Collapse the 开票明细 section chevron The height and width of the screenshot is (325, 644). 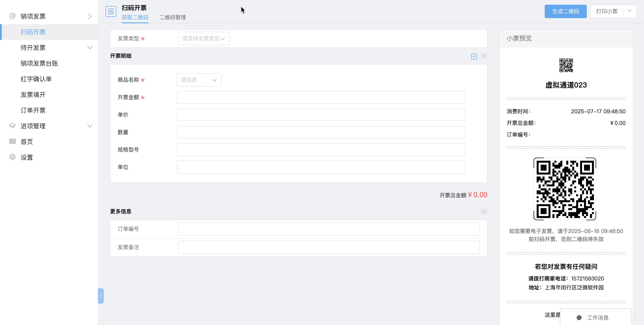(x=484, y=56)
